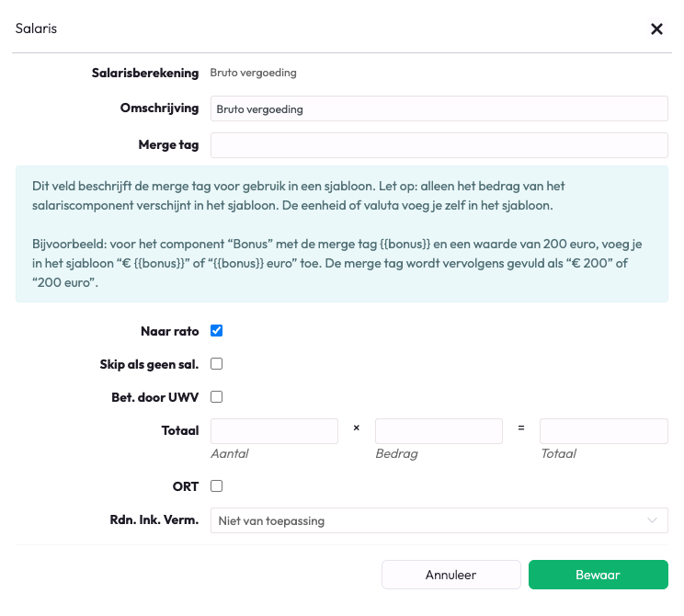Viewport: 684px width, 616px height.
Task: Click the "Skip als geen sal." label
Action: tap(149, 364)
